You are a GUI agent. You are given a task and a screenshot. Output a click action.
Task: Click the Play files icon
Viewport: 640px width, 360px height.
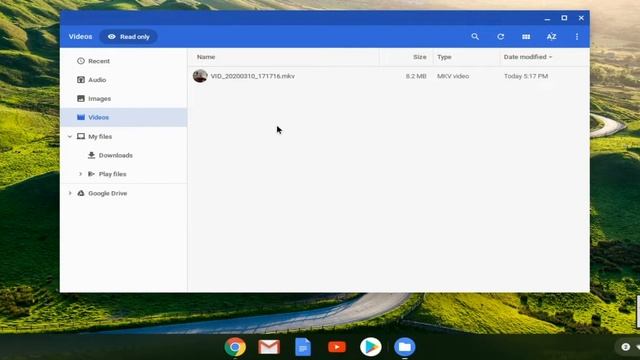[x=91, y=174]
